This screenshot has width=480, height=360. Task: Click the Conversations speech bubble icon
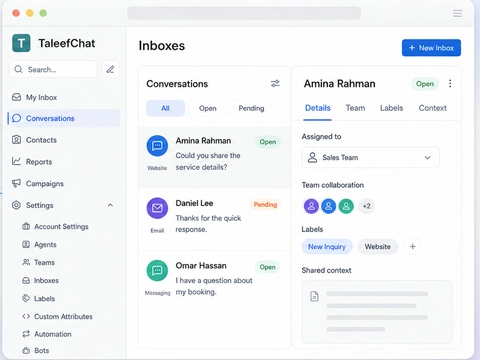coord(16,118)
